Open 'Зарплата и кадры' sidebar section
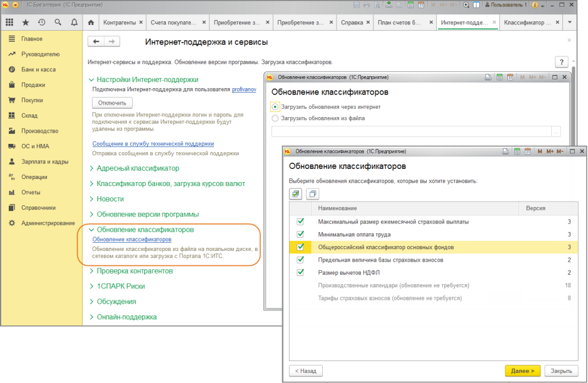This screenshot has width=588, height=383. pos(44,161)
